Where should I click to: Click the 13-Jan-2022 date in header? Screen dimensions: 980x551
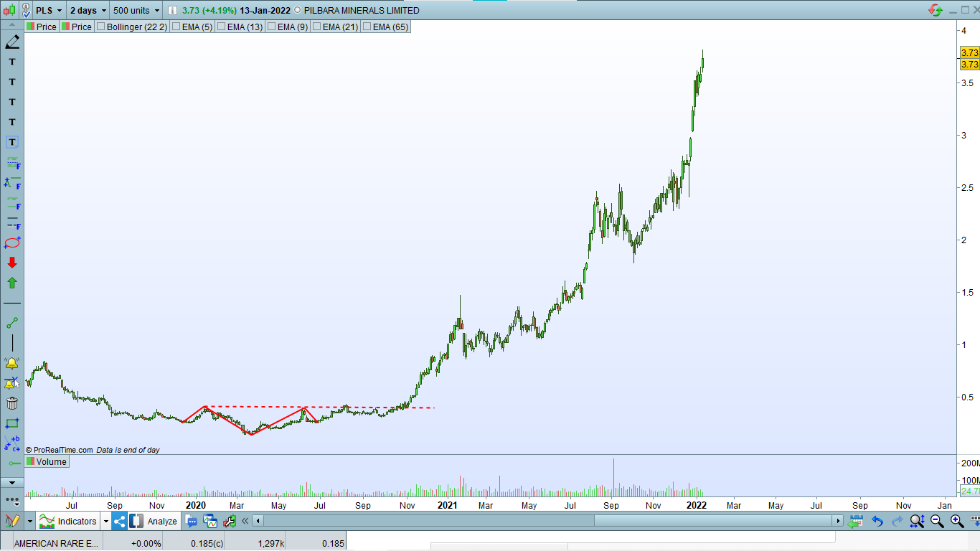pos(265,11)
